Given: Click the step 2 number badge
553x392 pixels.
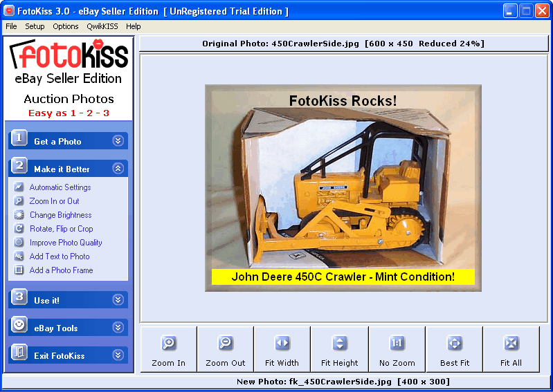Looking at the screenshot, I should 19,165.
